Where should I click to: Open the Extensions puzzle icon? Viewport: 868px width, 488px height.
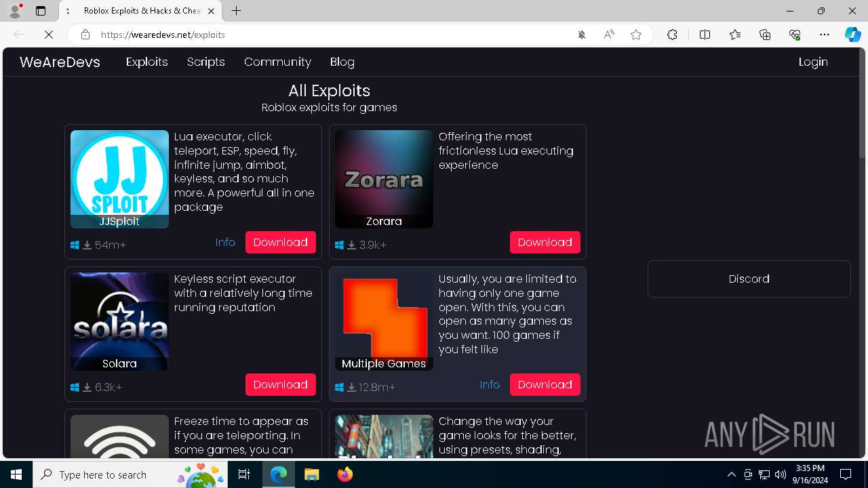[x=672, y=35]
